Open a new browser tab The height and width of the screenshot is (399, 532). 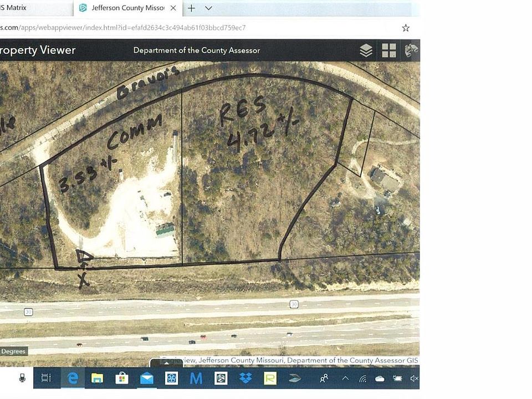(x=191, y=8)
